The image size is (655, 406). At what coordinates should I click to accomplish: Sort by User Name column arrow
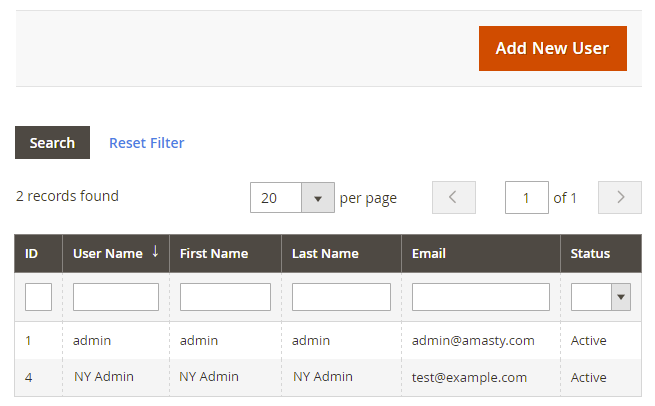pyautogui.click(x=155, y=253)
